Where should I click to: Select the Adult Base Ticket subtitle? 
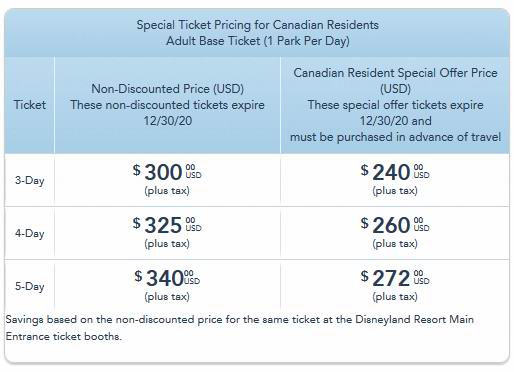[x=257, y=41]
